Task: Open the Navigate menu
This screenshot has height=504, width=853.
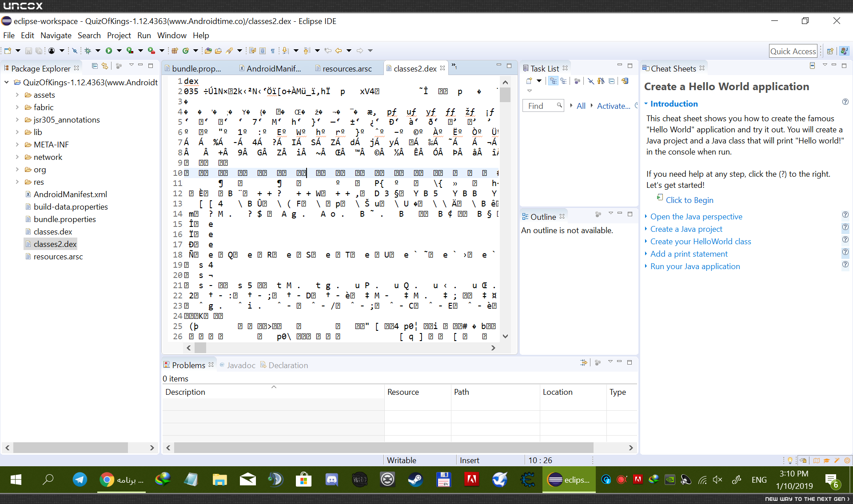Action: (56, 36)
